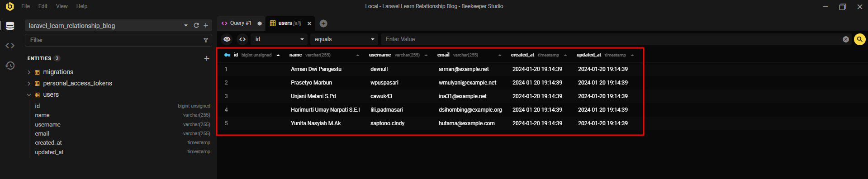
Task: Sort by the username column arrow
Action: click(426, 55)
